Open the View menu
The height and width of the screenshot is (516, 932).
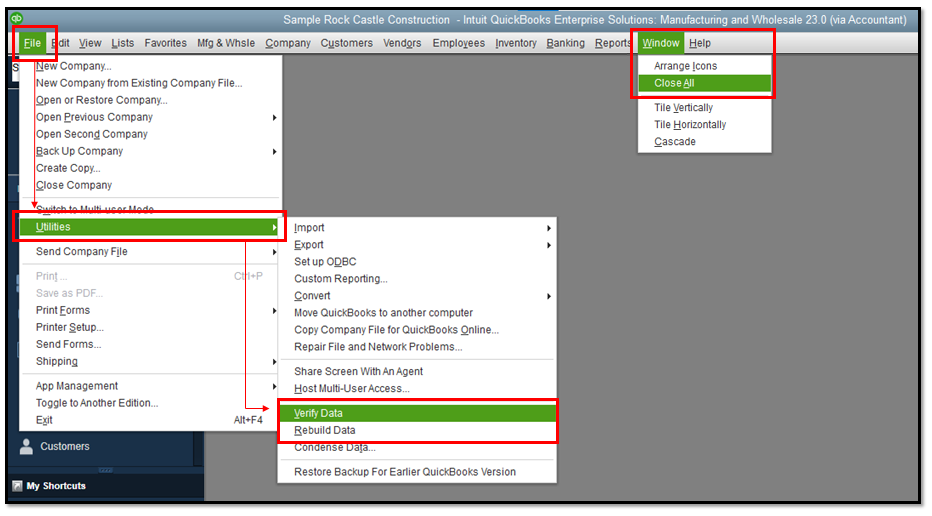pyautogui.click(x=90, y=43)
